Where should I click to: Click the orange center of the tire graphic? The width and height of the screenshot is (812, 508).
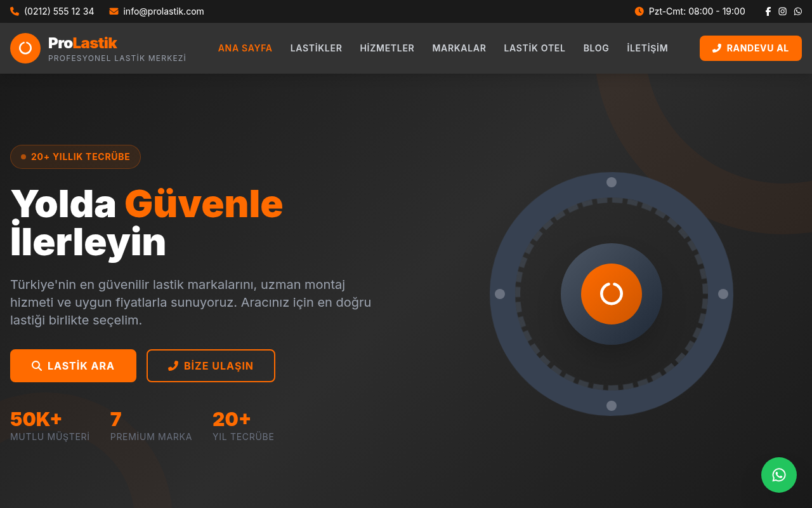pyautogui.click(x=611, y=294)
